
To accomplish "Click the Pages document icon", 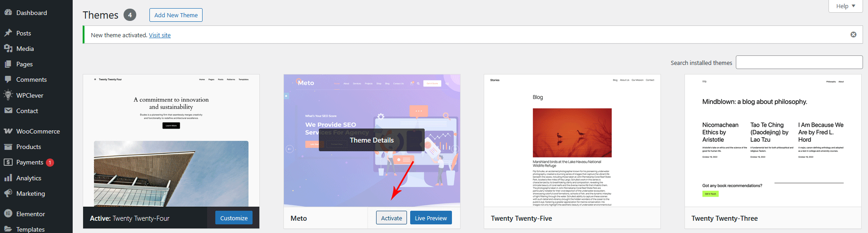I will 8,64.
